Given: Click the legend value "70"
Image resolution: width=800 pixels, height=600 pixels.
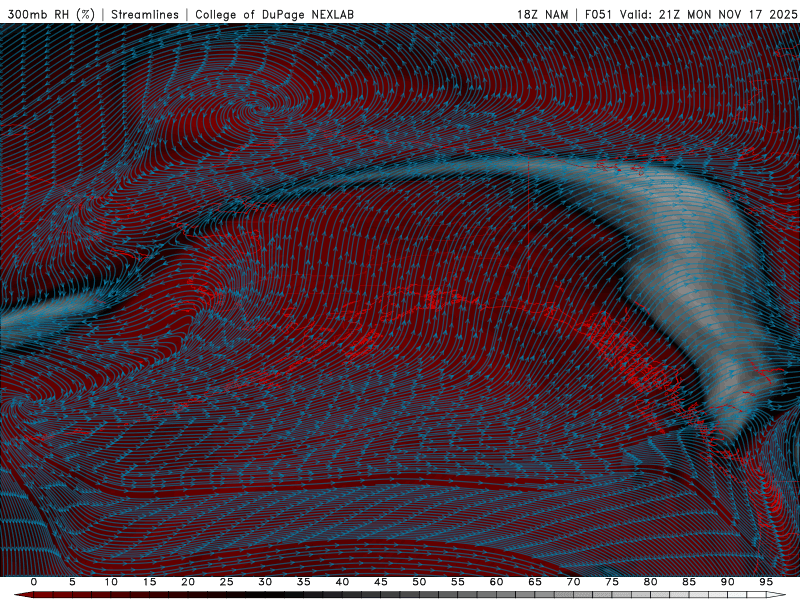Looking at the screenshot, I should tap(573, 582).
